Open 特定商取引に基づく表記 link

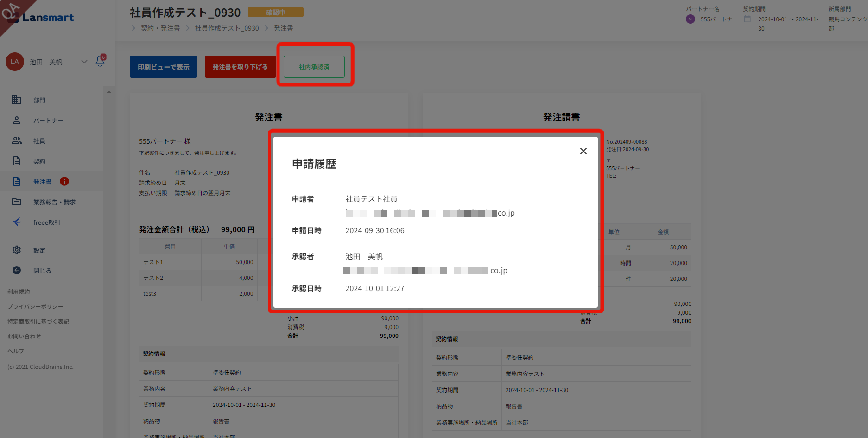click(38, 322)
